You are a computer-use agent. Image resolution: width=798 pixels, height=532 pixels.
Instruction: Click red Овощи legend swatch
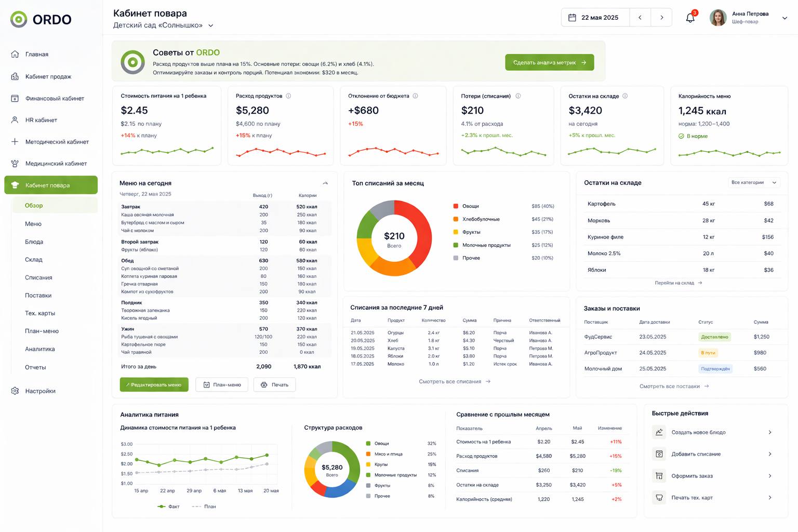456,206
